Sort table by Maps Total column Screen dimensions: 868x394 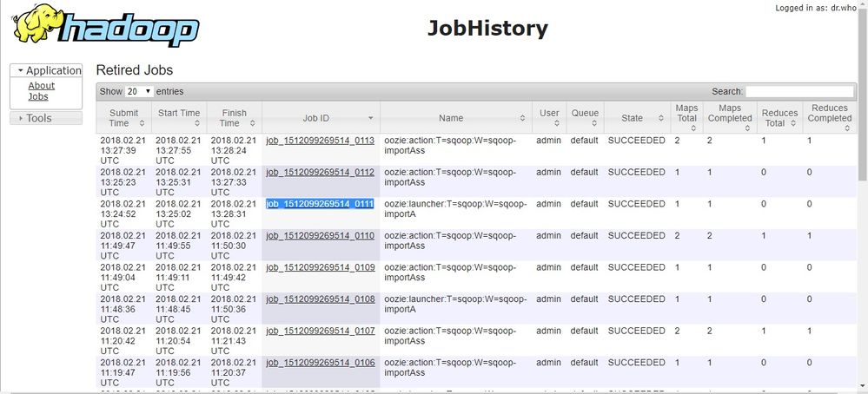687,118
